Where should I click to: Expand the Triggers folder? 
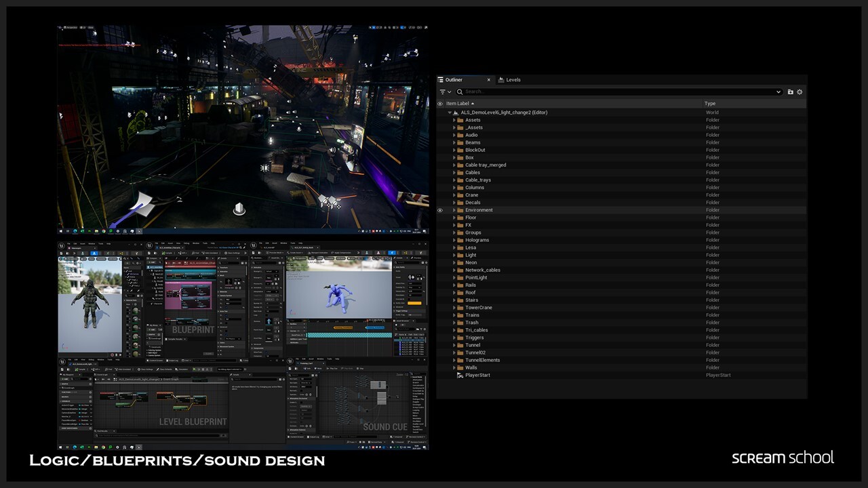[x=454, y=338]
